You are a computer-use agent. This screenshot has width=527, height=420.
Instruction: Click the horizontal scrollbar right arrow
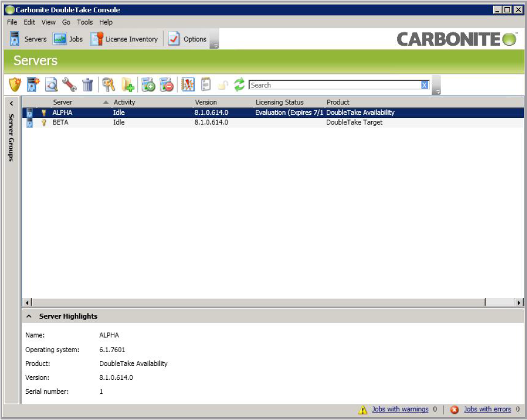pyautogui.click(x=519, y=303)
